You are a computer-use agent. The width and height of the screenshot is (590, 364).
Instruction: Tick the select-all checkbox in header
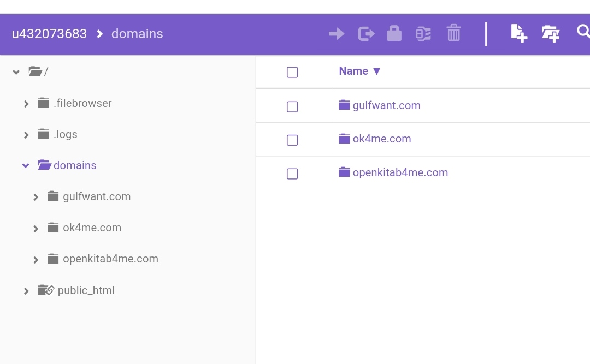click(292, 72)
